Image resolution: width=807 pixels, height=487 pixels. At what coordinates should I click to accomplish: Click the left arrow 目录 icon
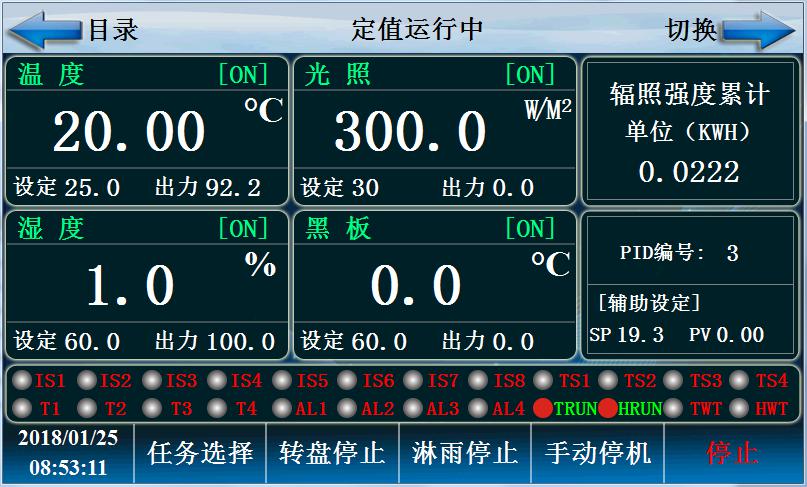pos(46,30)
